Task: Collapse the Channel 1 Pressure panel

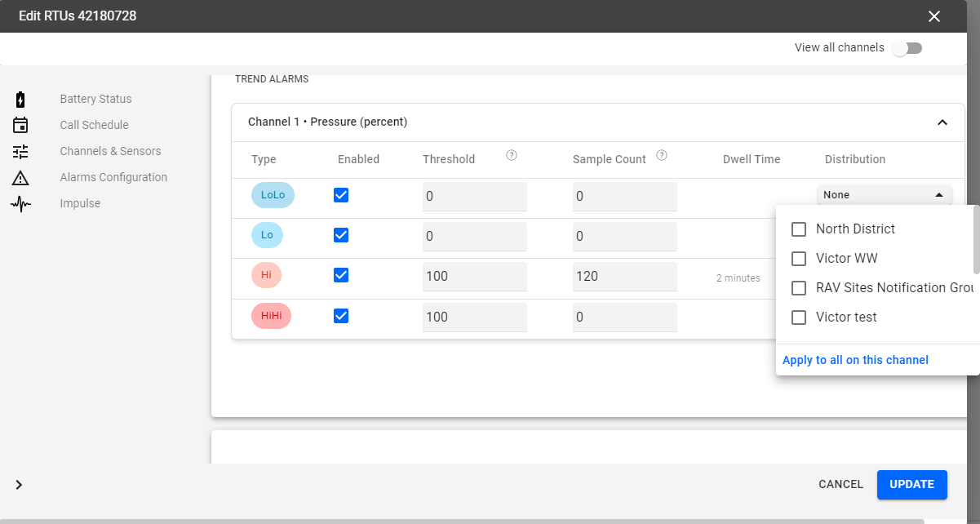Action: click(942, 122)
